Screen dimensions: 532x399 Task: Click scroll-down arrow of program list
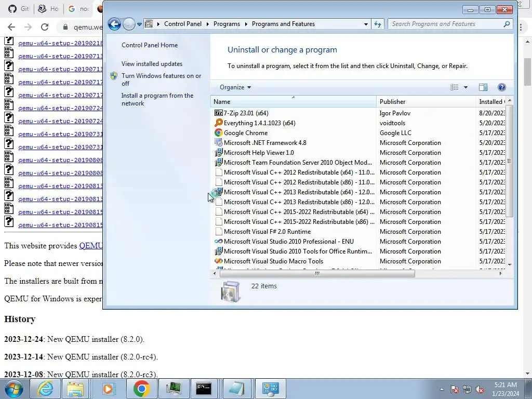coord(509,264)
